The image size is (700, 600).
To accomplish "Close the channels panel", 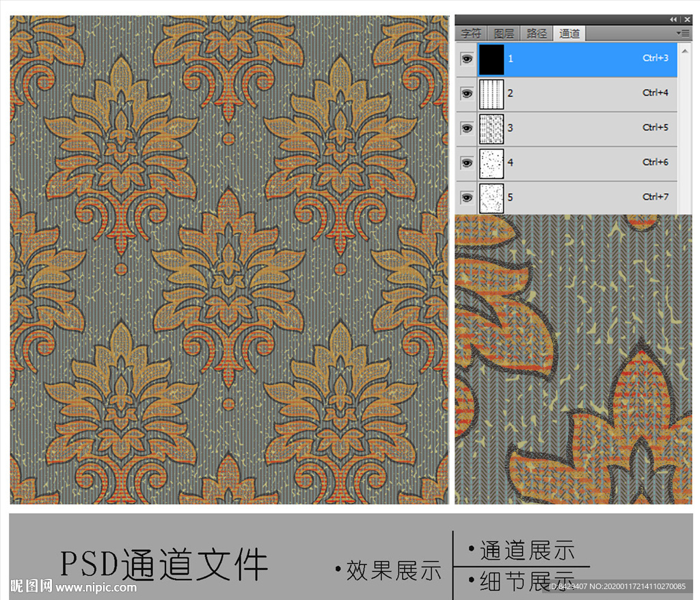I will [x=688, y=19].
